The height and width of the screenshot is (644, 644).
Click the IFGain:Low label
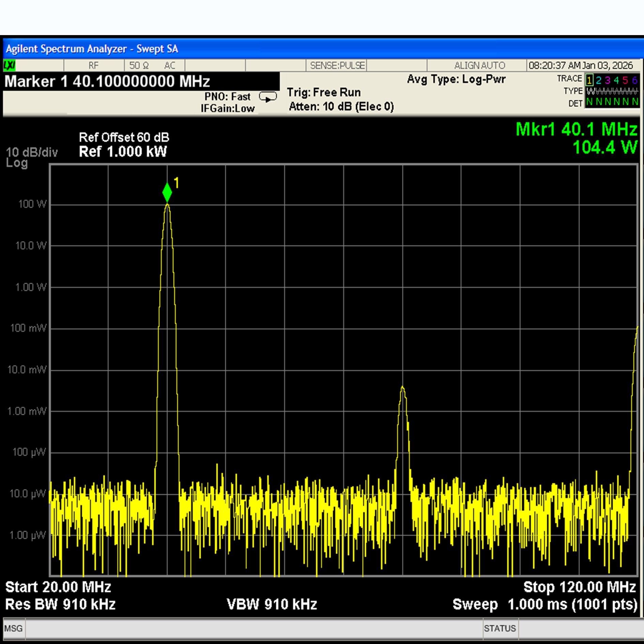[228, 108]
